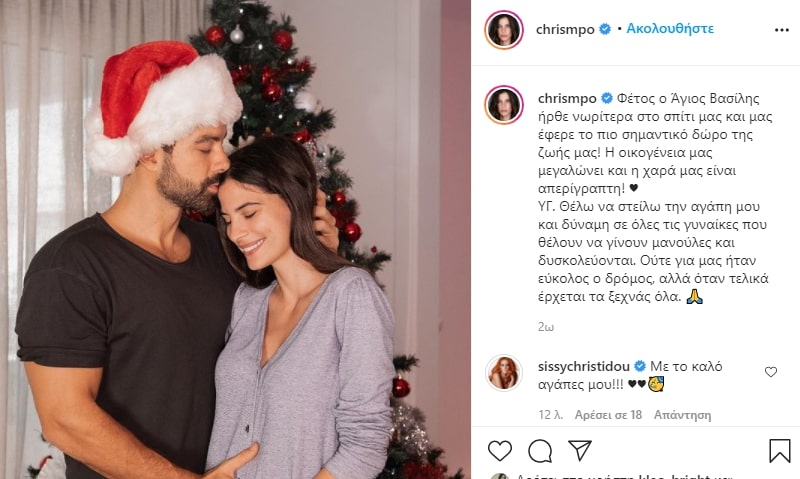The image size is (800, 479).
Task: Like the post with the heart icon
Action: point(499,451)
